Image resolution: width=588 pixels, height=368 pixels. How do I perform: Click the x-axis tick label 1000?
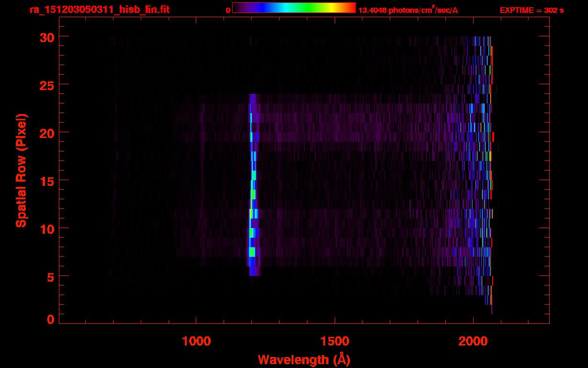click(x=196, y=341)
